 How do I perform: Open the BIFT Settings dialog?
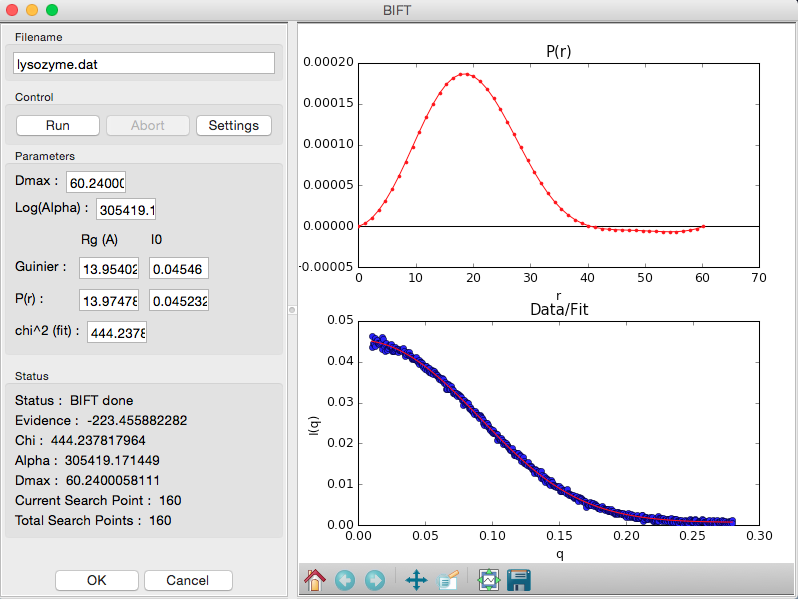point(234,126)
